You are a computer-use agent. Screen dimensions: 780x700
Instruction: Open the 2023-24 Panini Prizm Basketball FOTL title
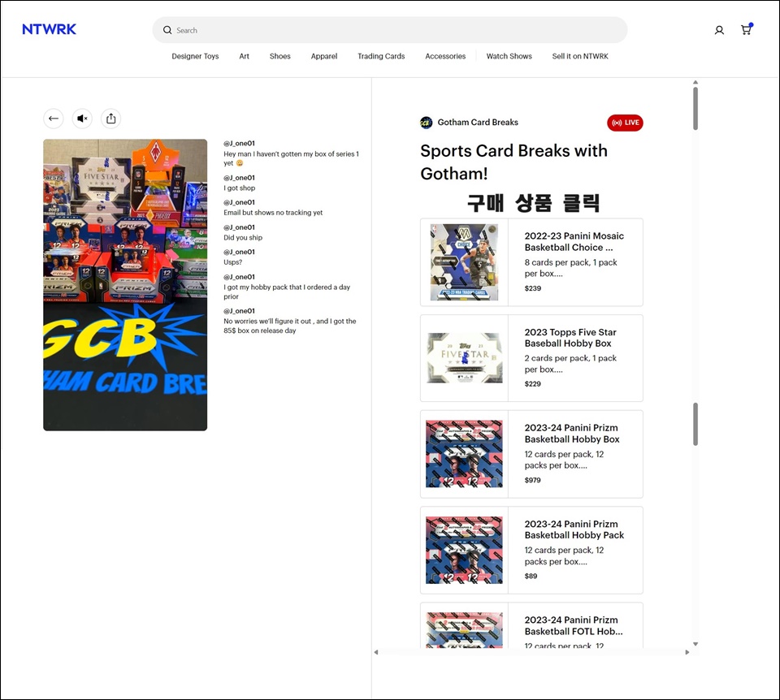pyautogui.click(x=574, y=625)
